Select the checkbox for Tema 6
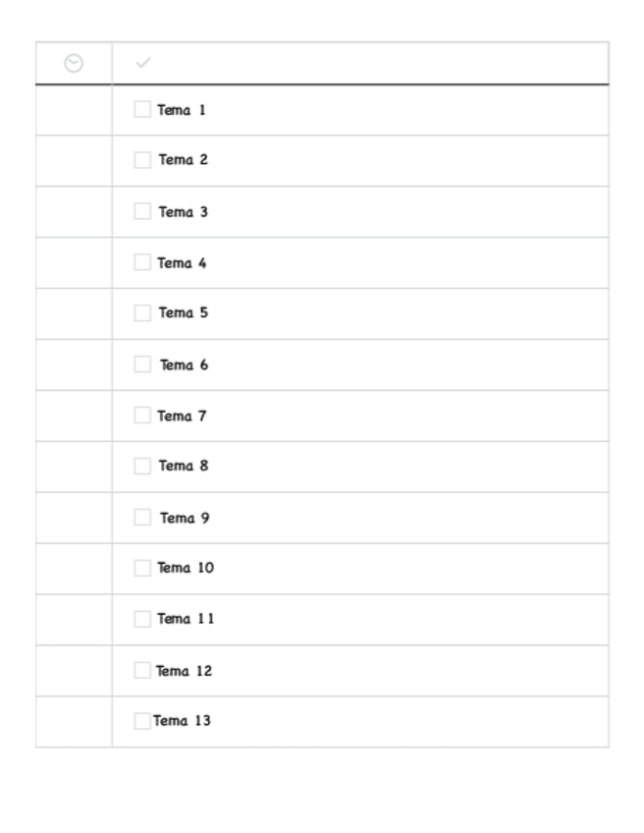Image resolution: width=644 pixels, height=833 pixels. (142, 364)
